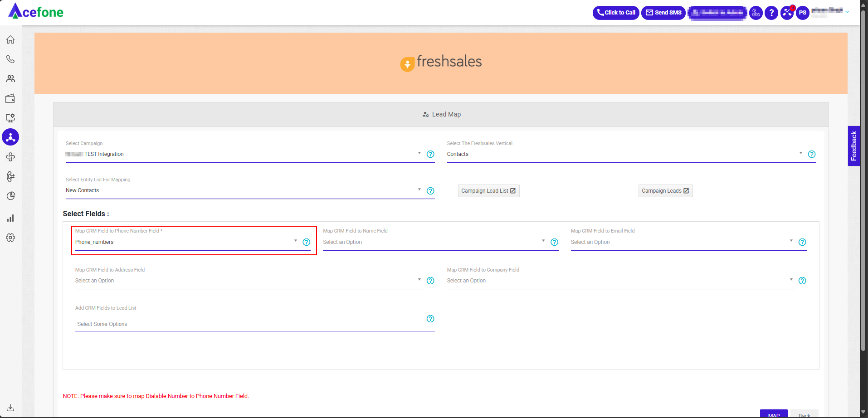Open the Map CRM Field to Name dropdown

[x=434, y=242]
